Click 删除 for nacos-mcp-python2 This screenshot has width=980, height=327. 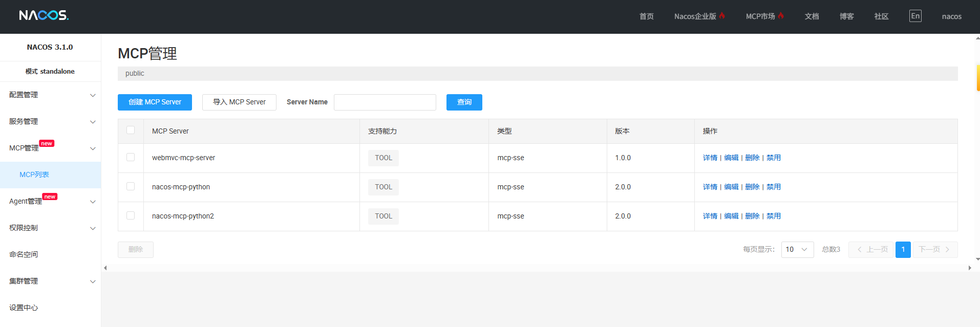coord(752,216)
